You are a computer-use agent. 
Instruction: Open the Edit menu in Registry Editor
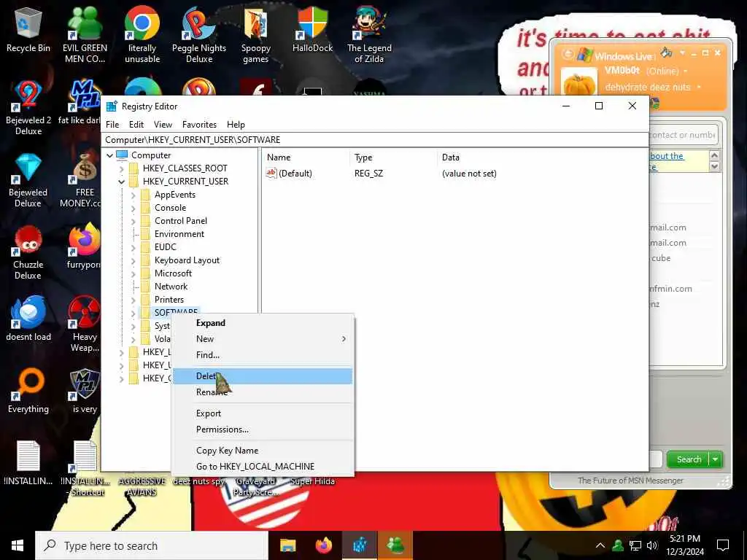136,125
